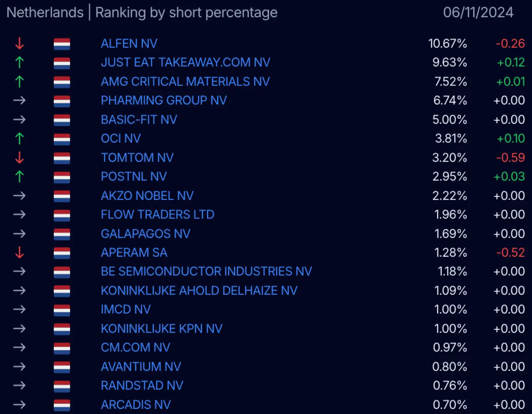Open the BASIC-FIT NV stock link
The width and height of the screenshot is (532, 414).
click(x=139, y=119)
